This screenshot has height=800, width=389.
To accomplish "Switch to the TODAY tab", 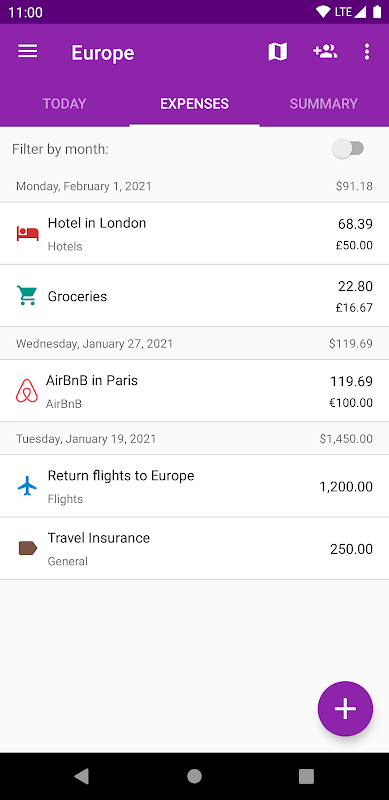I will click(x=64, y=104).
